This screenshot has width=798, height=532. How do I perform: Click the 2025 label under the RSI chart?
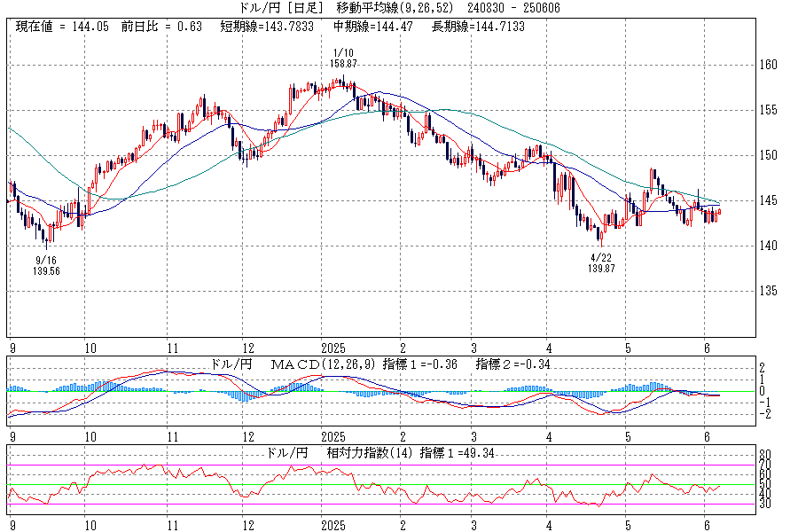click(x=332, y=526)
